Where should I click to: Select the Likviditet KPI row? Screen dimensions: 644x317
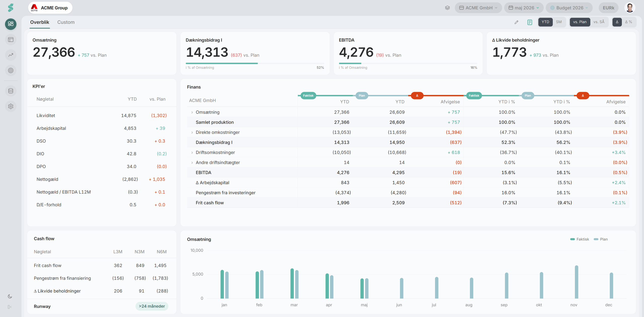[102, 115]
